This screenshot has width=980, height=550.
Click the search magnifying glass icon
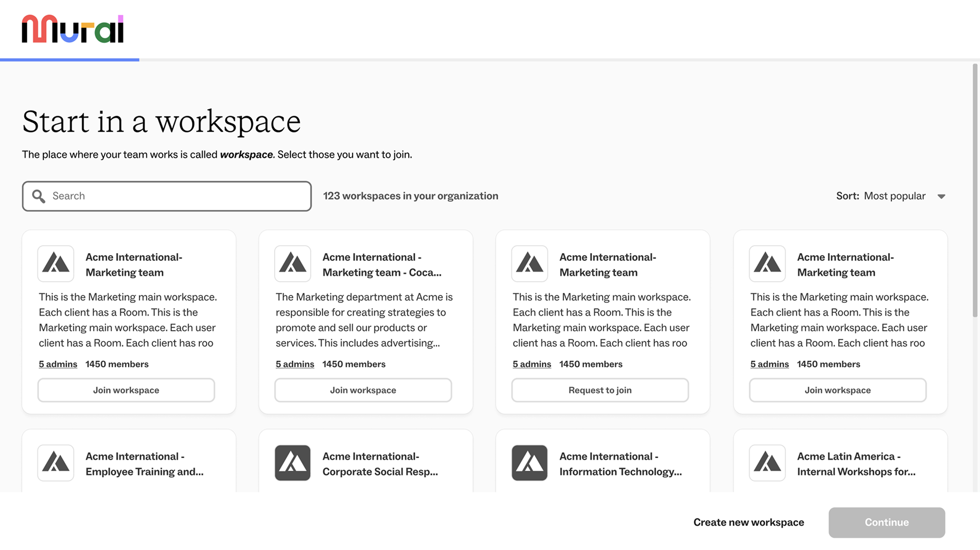point(38,196)
